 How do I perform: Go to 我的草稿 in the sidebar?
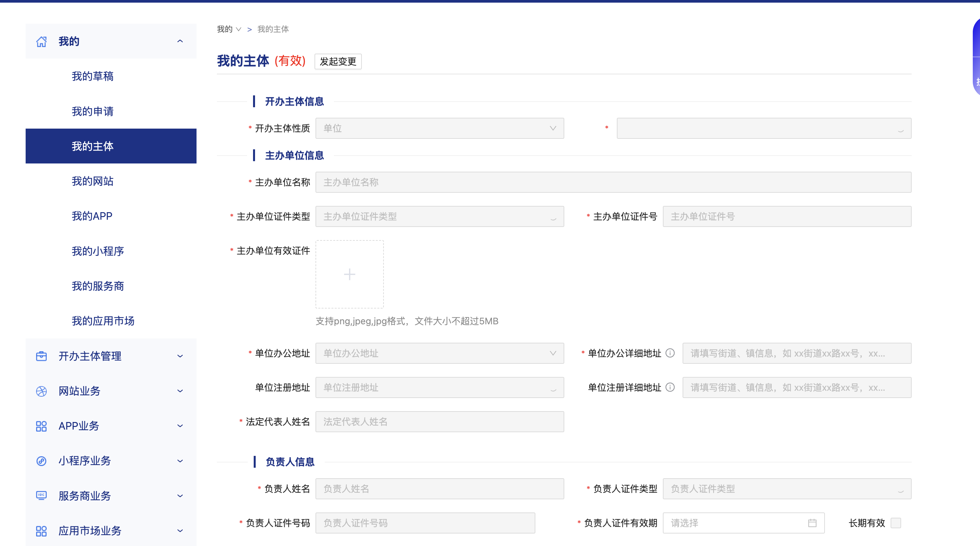point(92,76)
